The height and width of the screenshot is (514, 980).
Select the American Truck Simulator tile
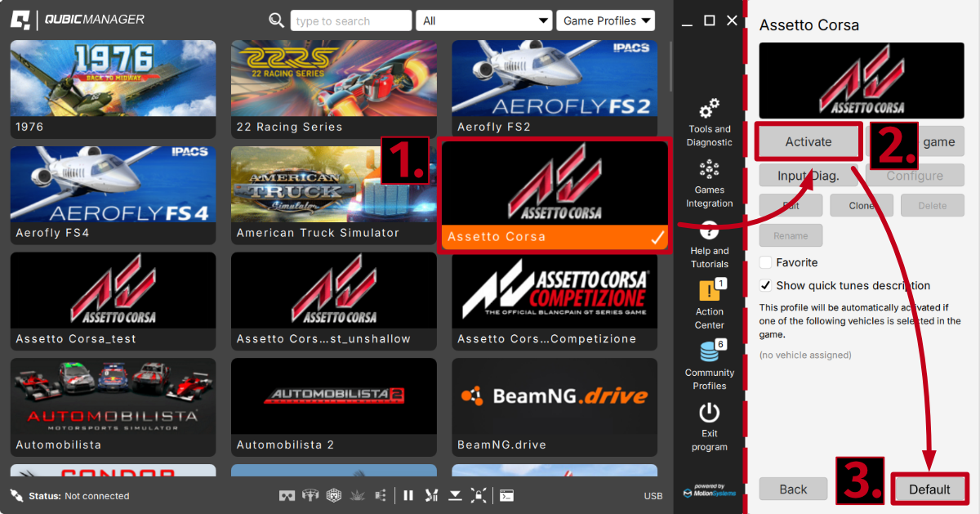click(334, 194)
